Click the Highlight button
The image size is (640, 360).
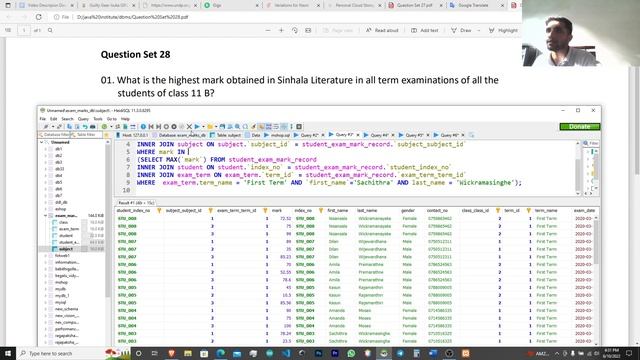pos(503,30)
